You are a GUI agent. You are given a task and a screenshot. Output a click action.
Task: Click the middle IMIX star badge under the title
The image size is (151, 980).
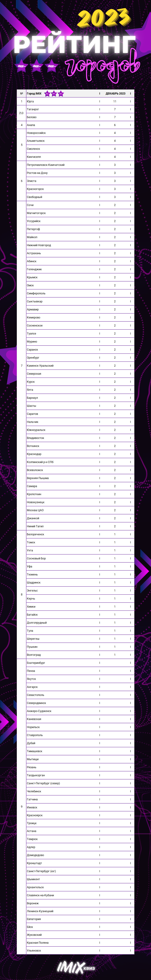click(x=36, y=66)
